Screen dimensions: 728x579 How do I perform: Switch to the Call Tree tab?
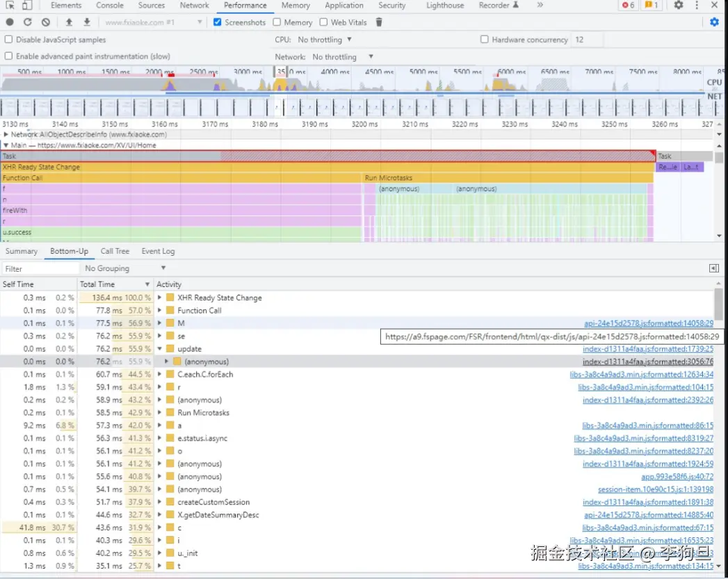click(x=115, y=251)
